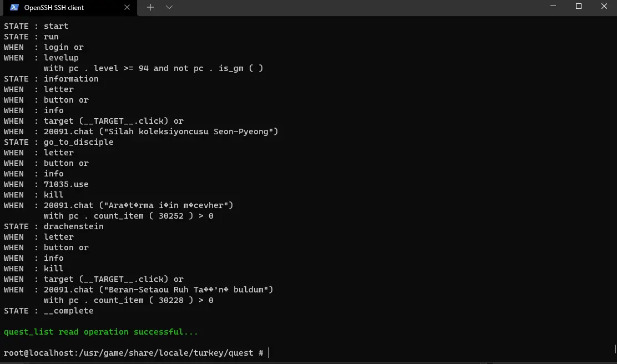Image resolution: width=617 pixels, height=364 pixels.
Task: Click the 'STATE : start' line
Action: pos(36,26)
